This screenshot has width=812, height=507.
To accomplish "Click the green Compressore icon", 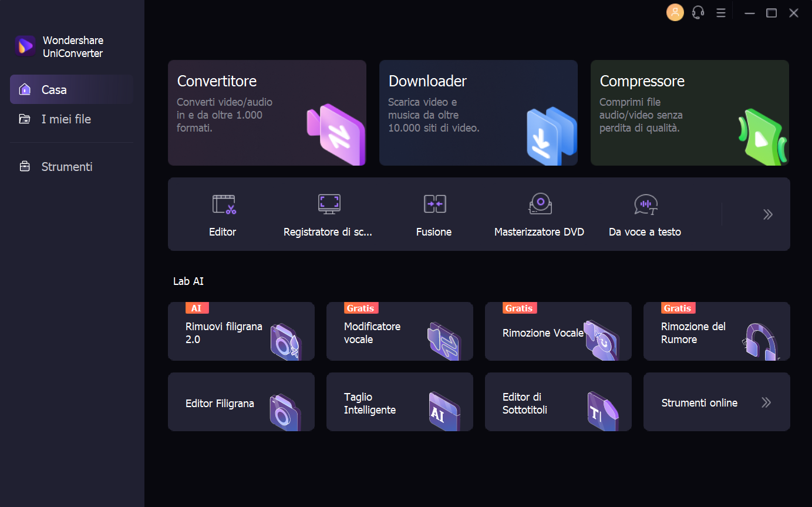I will pos(763,136).
